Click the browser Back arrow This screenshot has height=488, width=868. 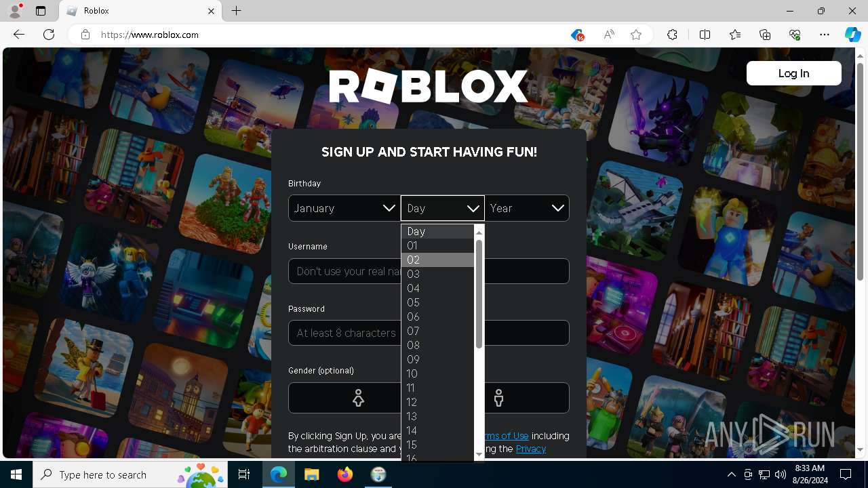19,35
